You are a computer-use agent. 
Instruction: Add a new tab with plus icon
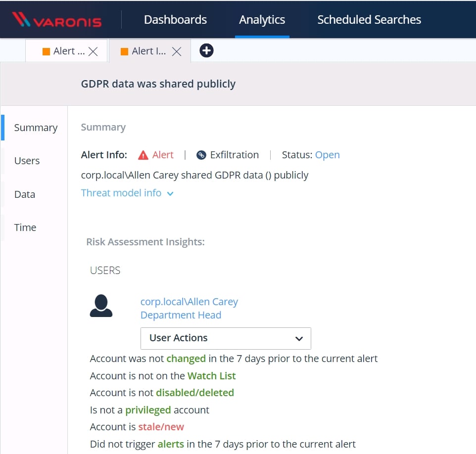tap(206, 50)
